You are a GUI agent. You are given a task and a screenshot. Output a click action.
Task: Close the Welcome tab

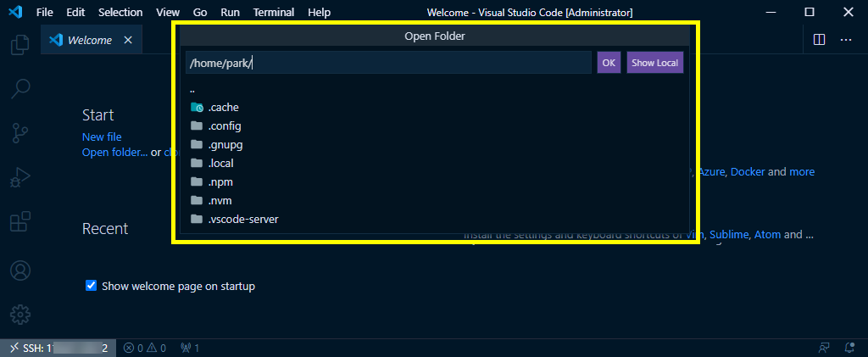[x=128, y=40]
